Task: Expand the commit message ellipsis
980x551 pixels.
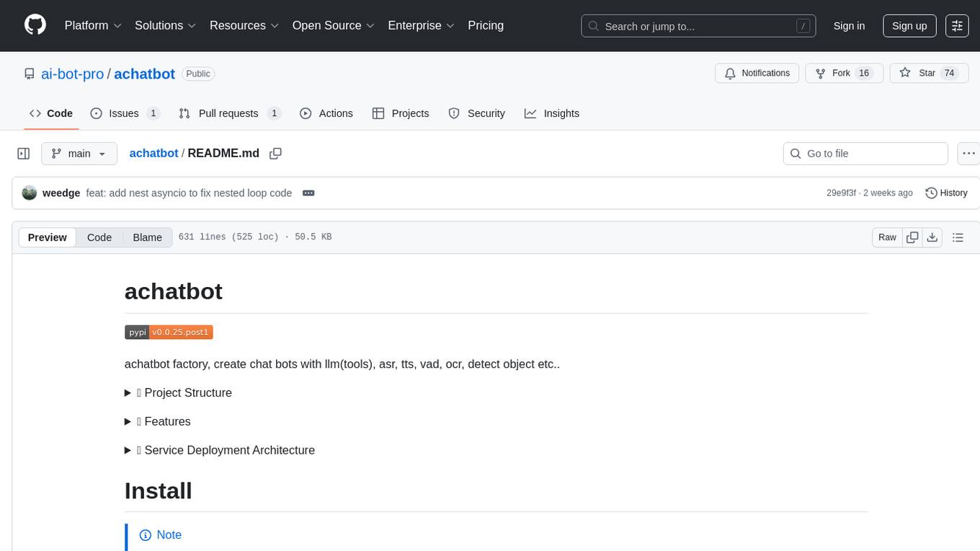Action: (x=308, y=193)
